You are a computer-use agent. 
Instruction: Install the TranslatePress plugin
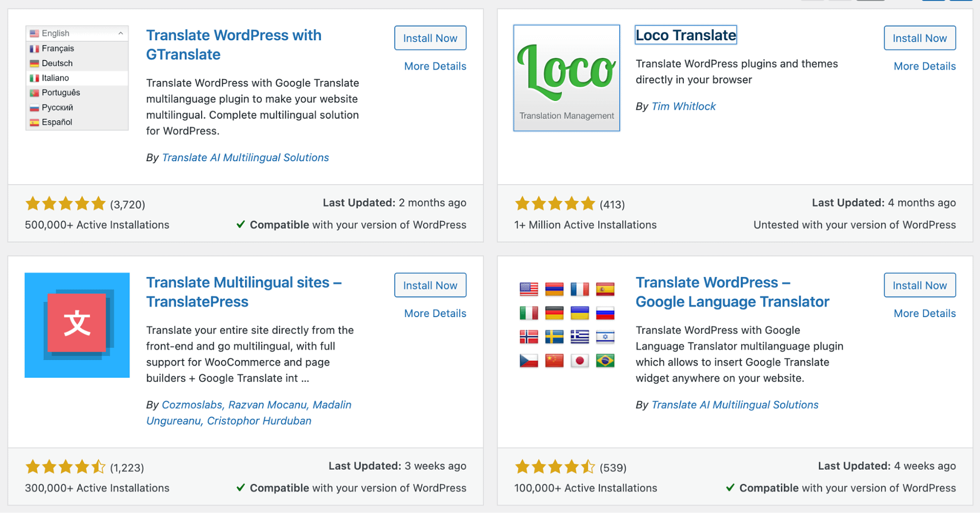430,286
